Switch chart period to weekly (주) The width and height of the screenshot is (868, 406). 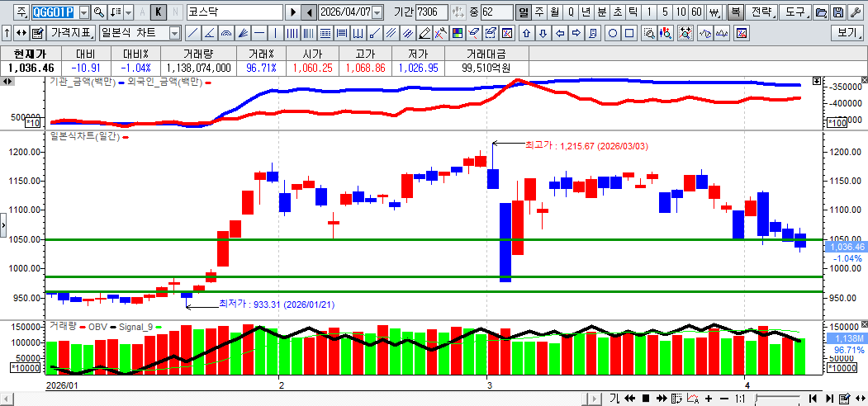point(538,12)
